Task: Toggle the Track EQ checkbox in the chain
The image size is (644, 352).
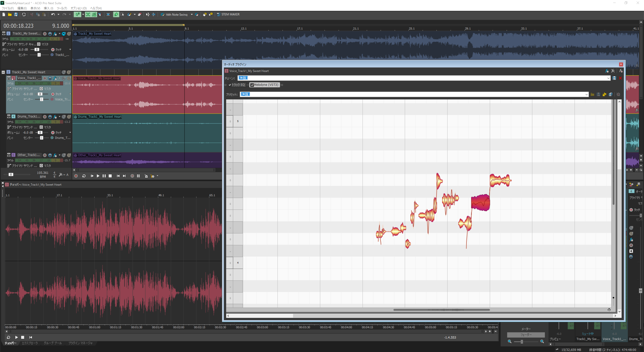Action: point(230,85)
